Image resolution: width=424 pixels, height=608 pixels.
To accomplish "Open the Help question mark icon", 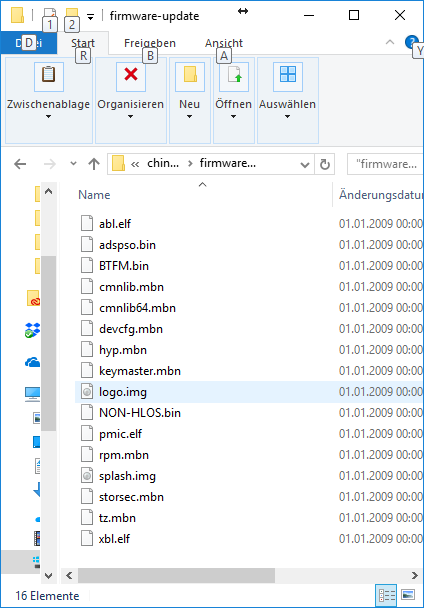I will click(411, 42).
